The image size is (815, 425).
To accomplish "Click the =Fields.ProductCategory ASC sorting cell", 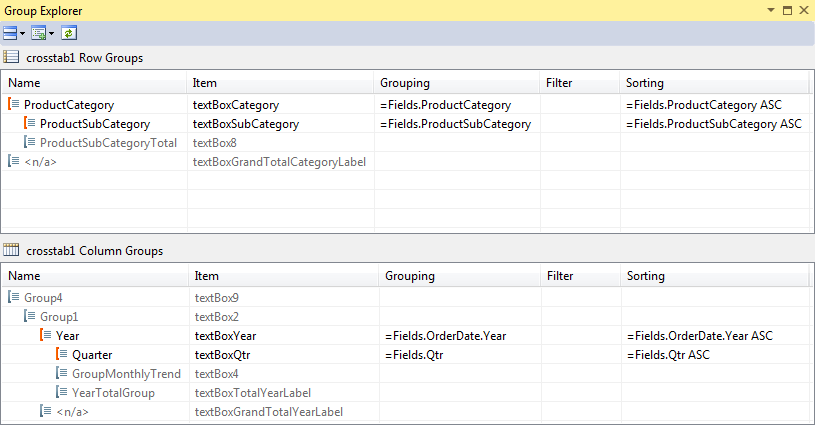I will pyautogui.click(x=716, y=105).
